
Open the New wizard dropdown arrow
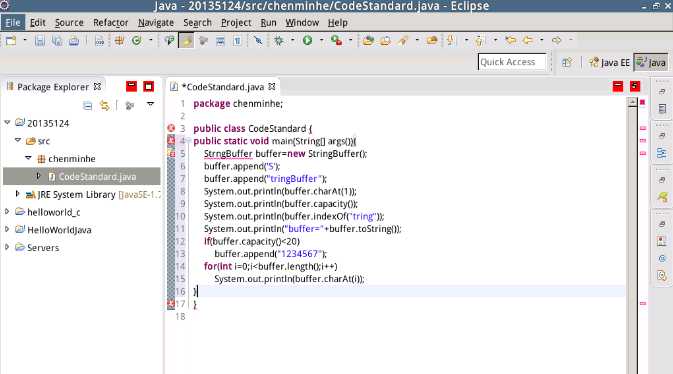click(x=25, y=40)
